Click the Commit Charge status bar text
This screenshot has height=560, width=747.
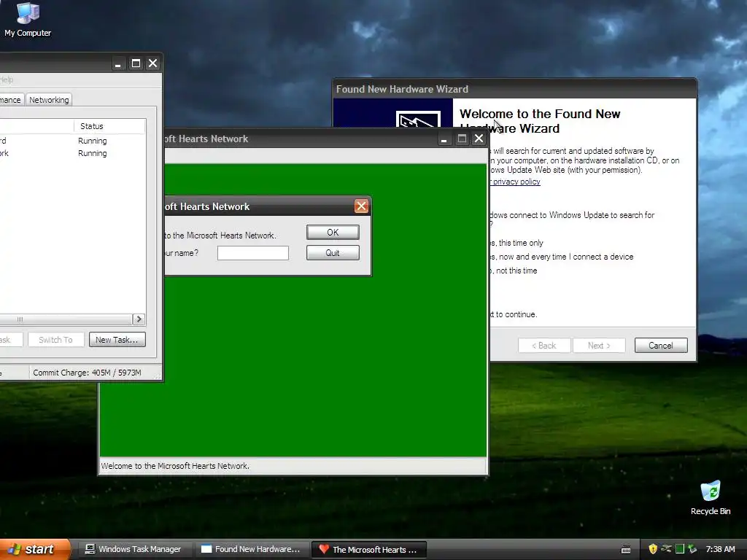click(x=87, y=373)
